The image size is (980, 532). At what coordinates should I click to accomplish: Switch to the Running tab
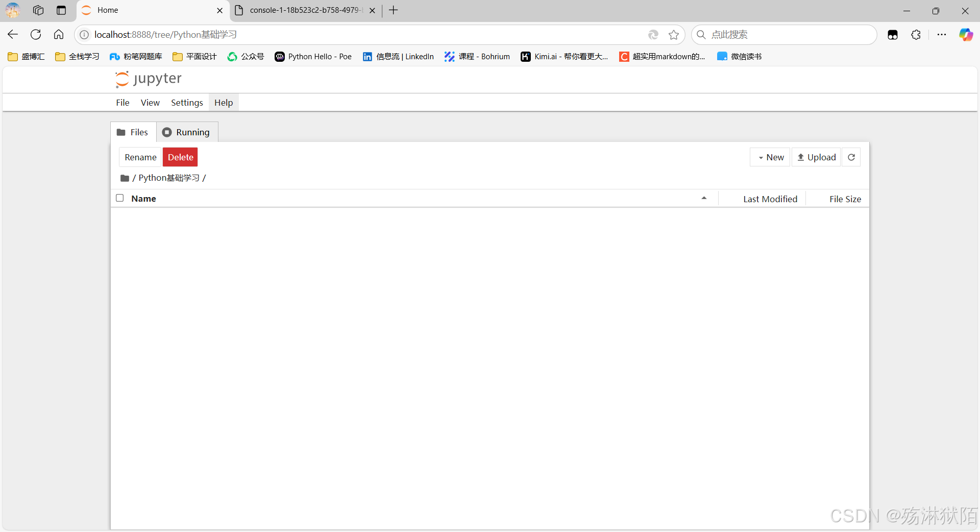click(x=187, y=132)
